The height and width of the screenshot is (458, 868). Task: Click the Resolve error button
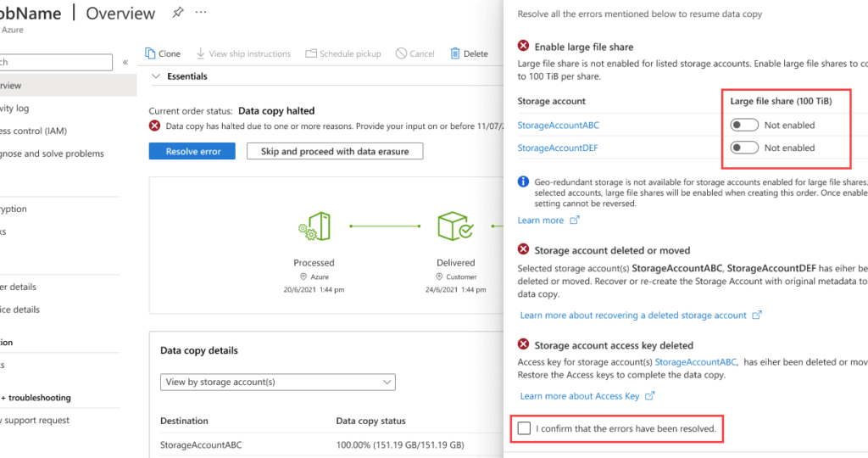192,151
